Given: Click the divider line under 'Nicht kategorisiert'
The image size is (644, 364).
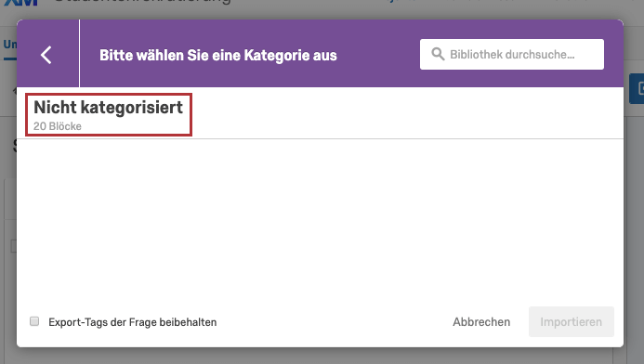Looking at the screenshot, I should 320,138.
